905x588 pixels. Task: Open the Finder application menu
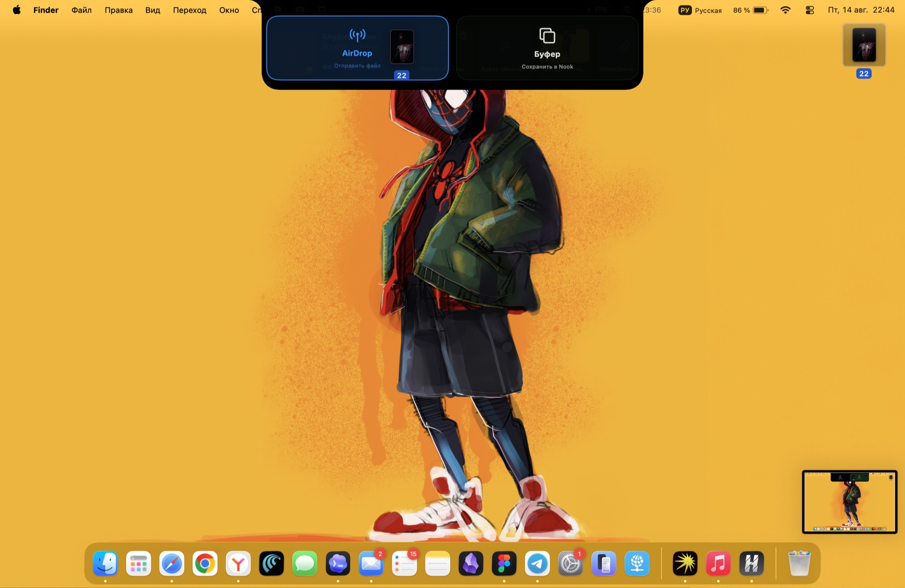pos(46,10)
